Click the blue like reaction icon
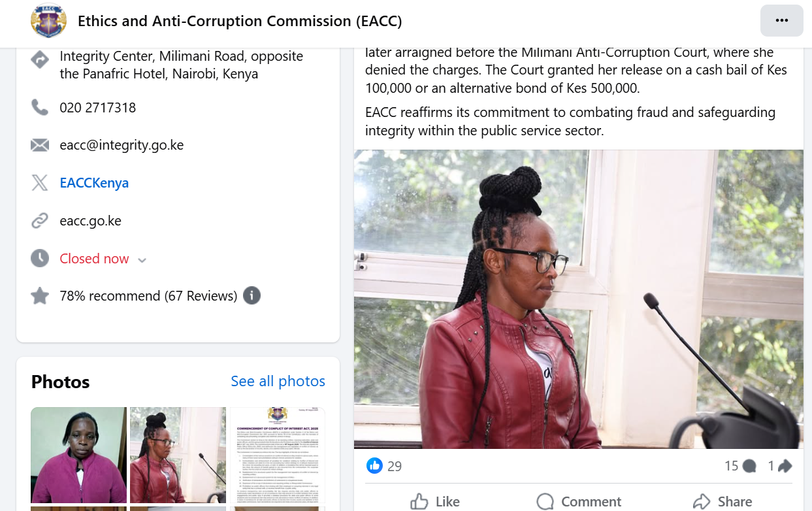This screenshot has width=812, height=511. coord(374,465)
